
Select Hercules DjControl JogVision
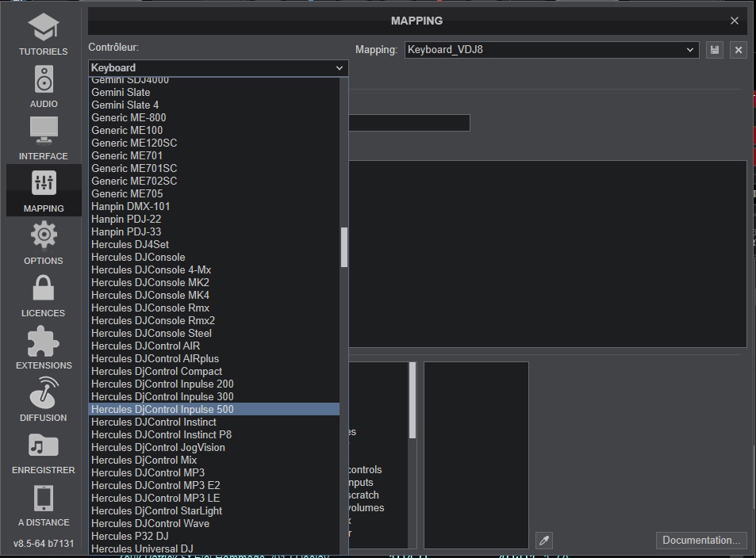tap(214, 447)
